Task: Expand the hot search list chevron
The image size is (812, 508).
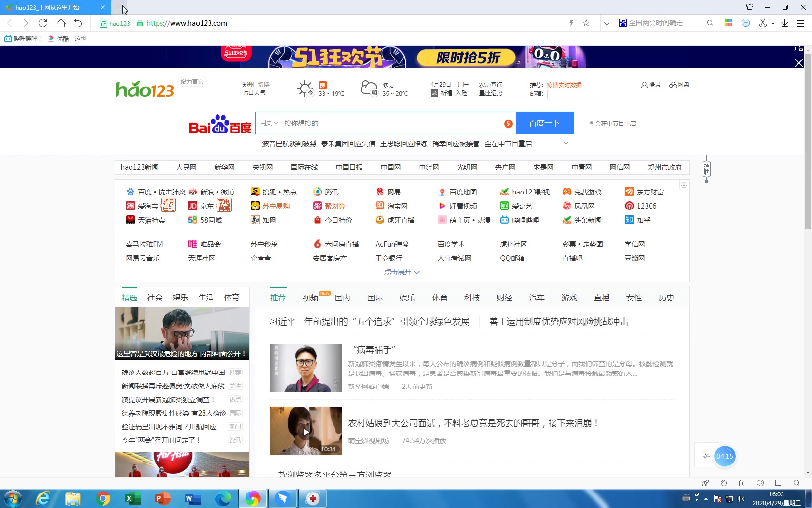Action: 565,143
